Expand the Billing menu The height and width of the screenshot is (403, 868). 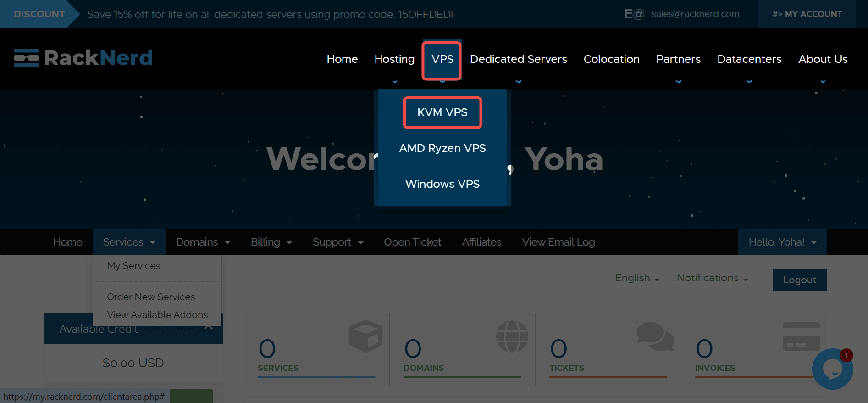pos(271,242)
